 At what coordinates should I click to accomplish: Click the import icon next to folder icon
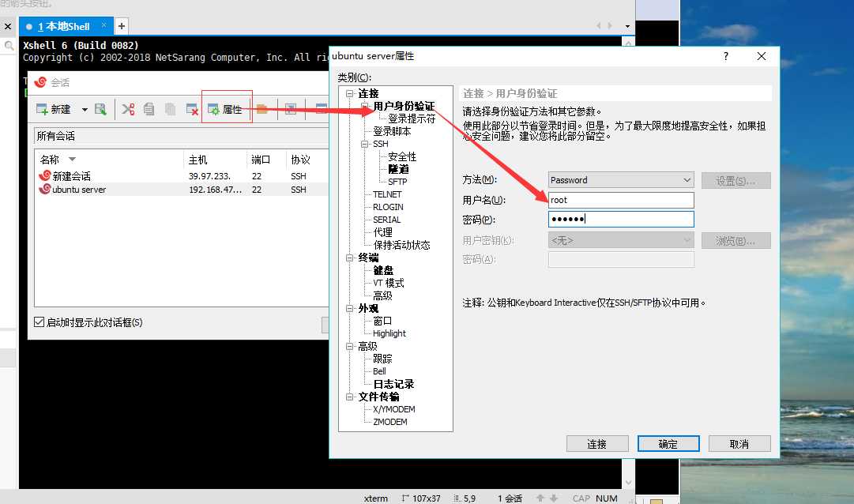click(291, 110)
